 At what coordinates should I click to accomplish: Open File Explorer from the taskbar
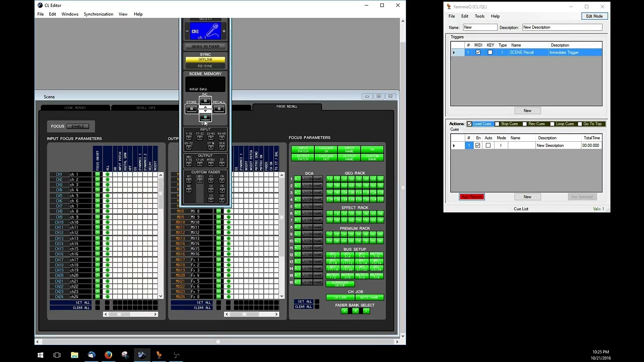[x=74, y=355]
